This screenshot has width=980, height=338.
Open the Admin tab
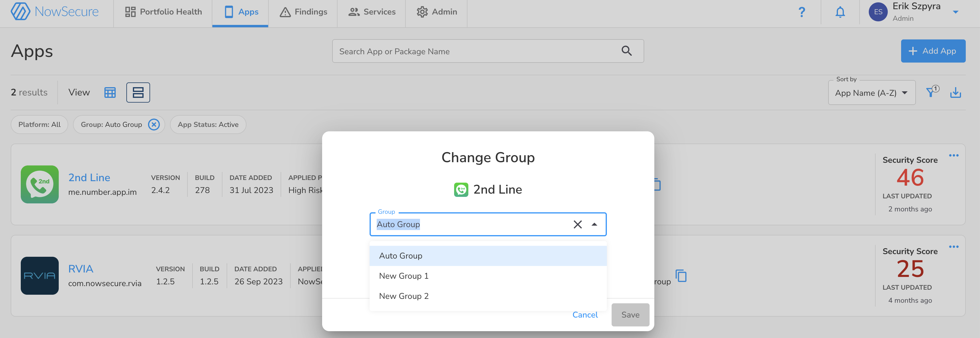coord(437,12)
